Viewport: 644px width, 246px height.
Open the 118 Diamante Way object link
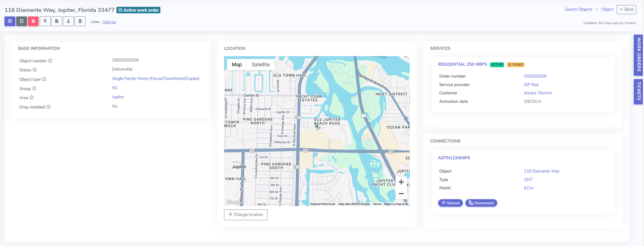pyautogui.click(x=542, y=171)
